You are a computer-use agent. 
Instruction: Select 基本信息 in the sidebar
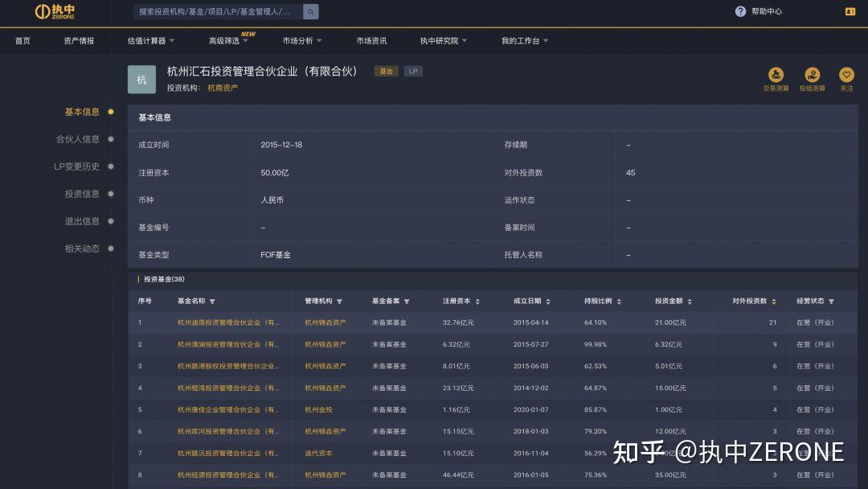[x=82, y=112]
